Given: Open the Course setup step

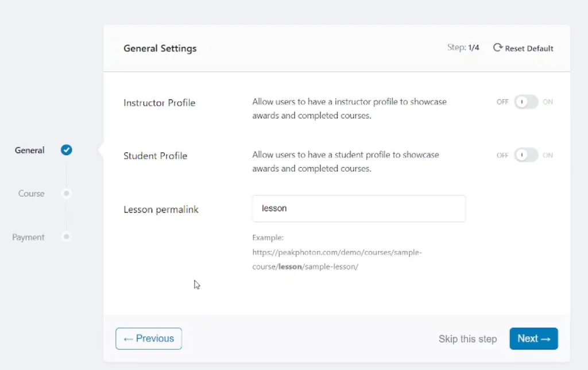Looking at the screenshot, I should tap(31, 194).
